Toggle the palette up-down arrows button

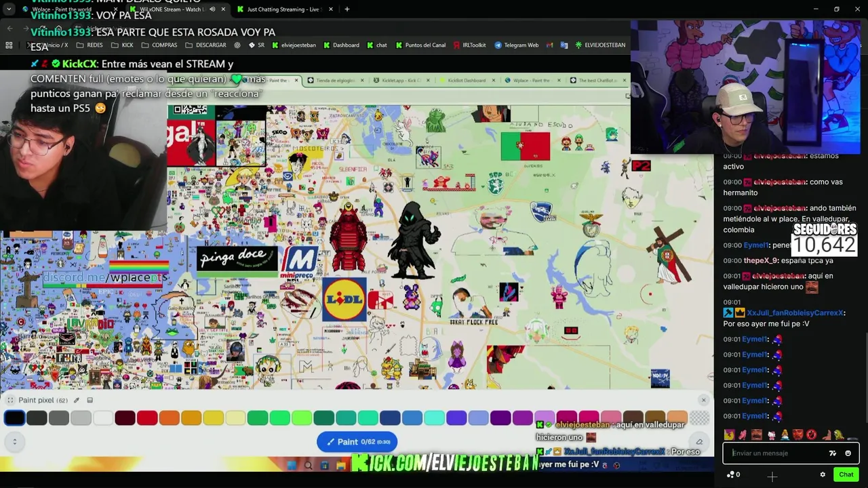14,442
